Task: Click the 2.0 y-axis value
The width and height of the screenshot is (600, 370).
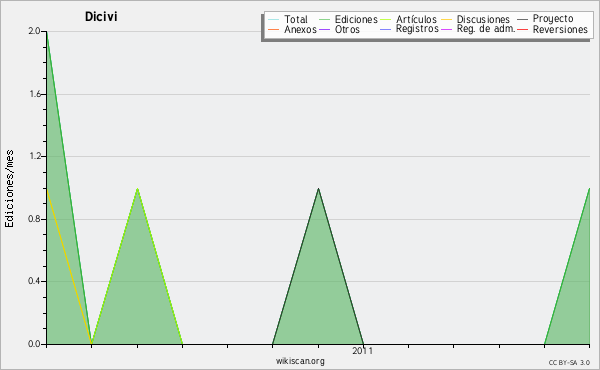Action: pyautogui.click(x=34, y=31)
